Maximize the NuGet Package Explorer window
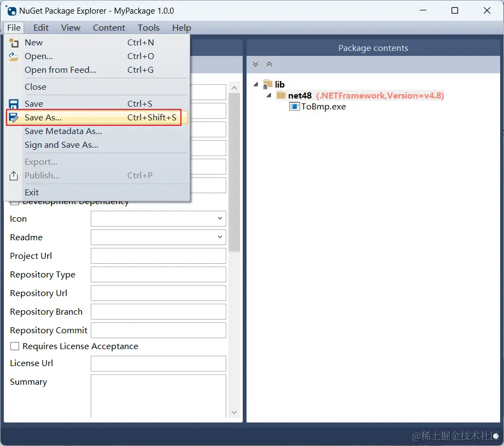The image size is (504, 446). [x=455, y=10]
